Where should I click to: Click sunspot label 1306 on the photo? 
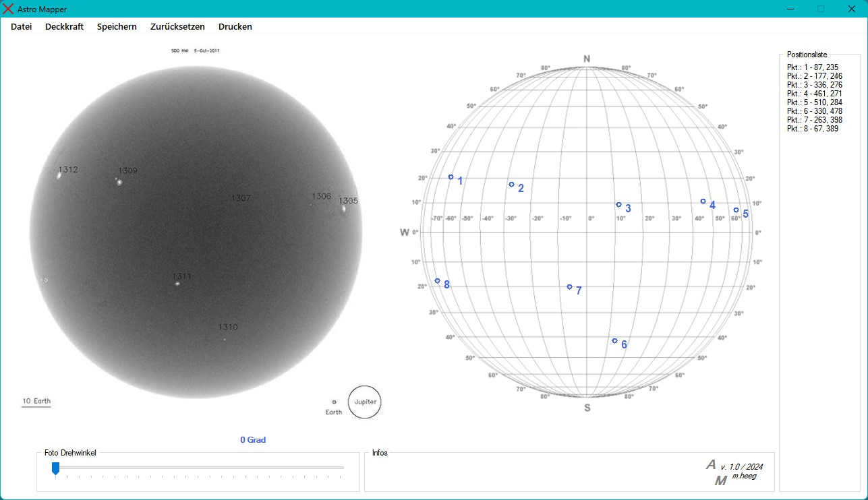click(x=321, y=196)
